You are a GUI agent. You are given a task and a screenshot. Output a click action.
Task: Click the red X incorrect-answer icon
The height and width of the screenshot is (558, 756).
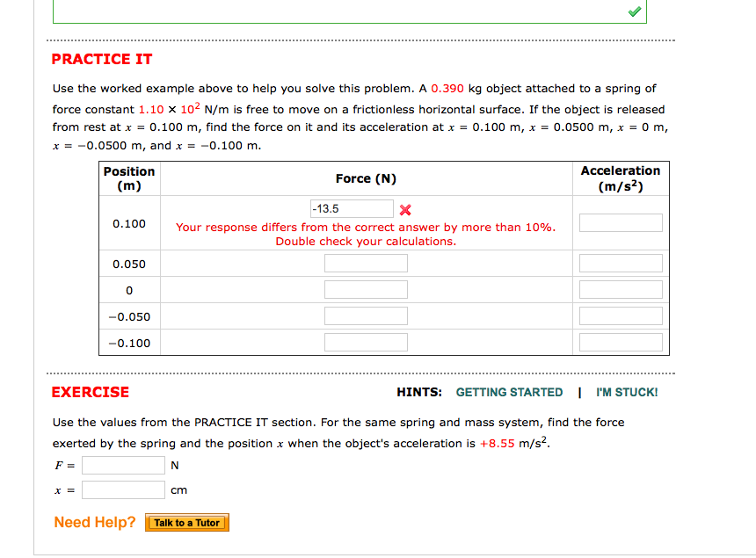pos(404,207)
